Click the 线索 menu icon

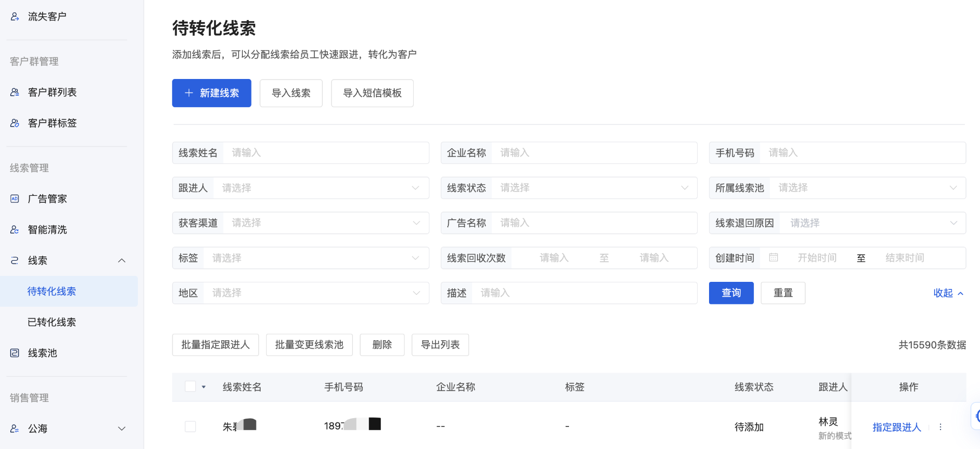coord(15,261)
